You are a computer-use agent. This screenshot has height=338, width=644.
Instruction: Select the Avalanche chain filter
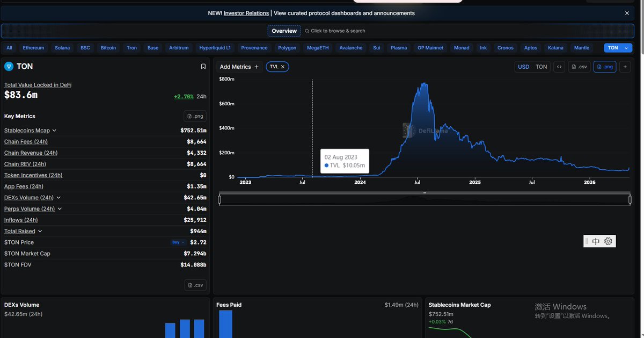[351, 48]
